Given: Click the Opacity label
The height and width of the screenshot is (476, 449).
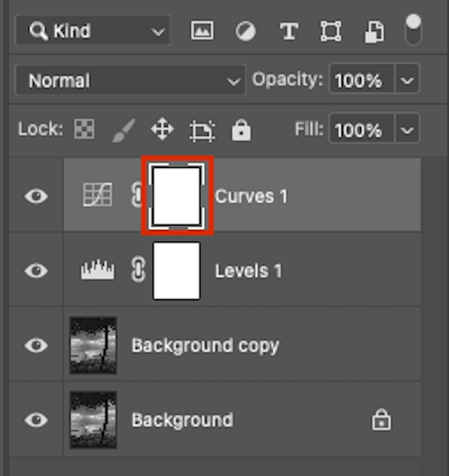Looking at the screenshot, I should [x=288, y=80].
